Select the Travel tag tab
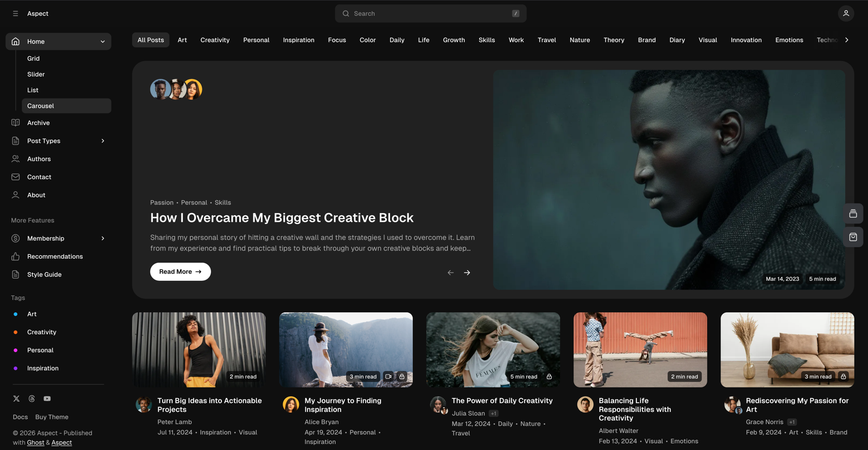 point(547,40)
